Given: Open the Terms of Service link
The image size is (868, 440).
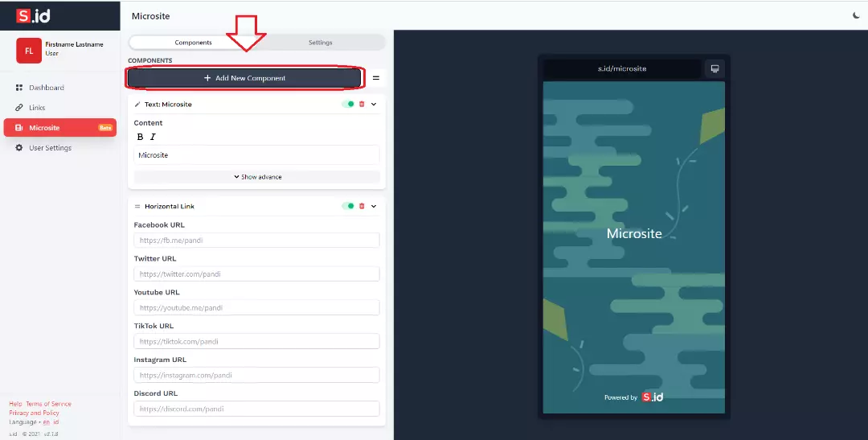Looking at the screenshot, I should click(49, 404).
